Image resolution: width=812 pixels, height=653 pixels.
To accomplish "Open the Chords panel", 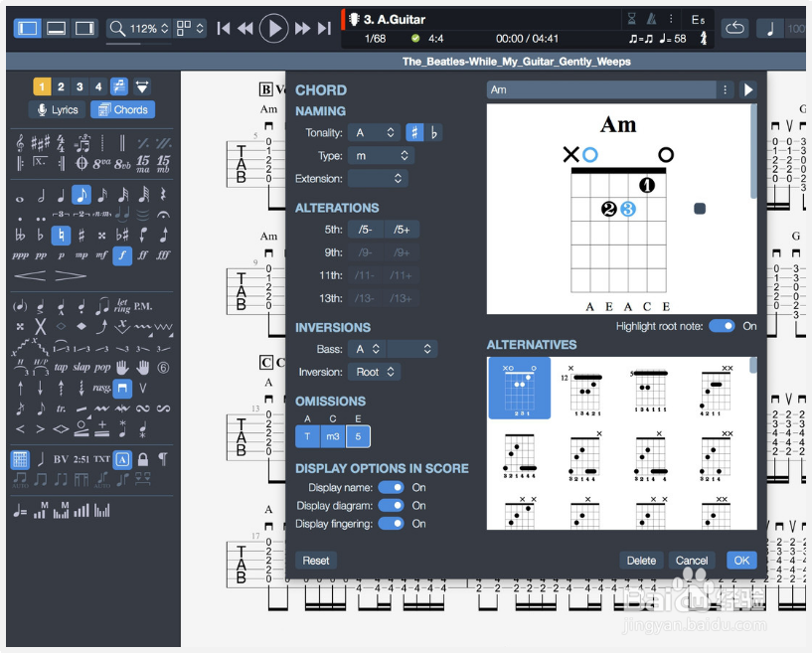I will coord(122,109).
